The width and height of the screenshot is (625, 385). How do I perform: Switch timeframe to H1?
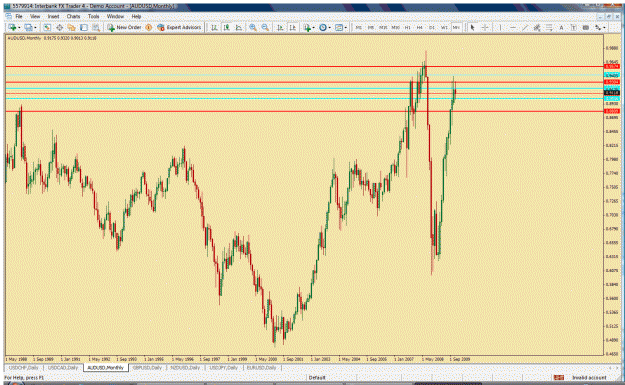point(407,28)
